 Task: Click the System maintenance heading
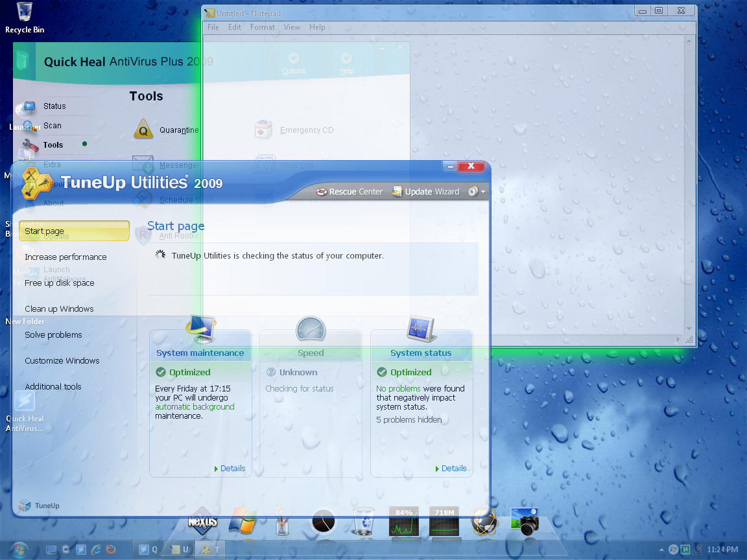pos(200,353)
